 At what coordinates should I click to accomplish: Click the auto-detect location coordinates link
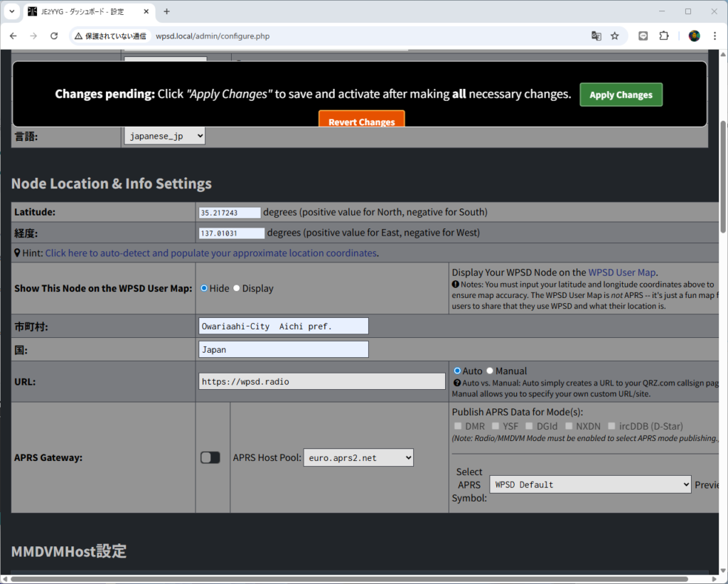coord(210,253)
